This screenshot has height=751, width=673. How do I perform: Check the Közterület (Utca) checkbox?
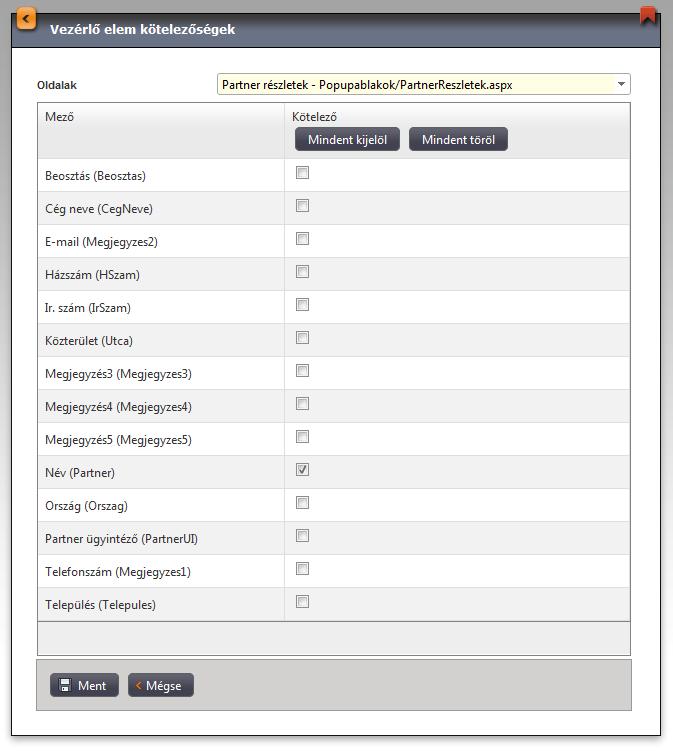coord(302,338)
